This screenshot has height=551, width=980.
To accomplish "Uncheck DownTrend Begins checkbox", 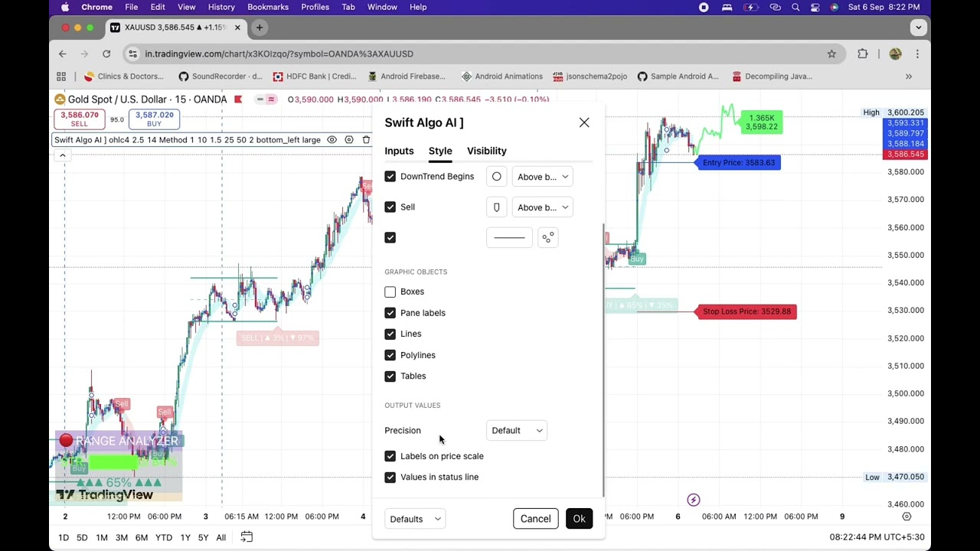I will pos(390,177).
